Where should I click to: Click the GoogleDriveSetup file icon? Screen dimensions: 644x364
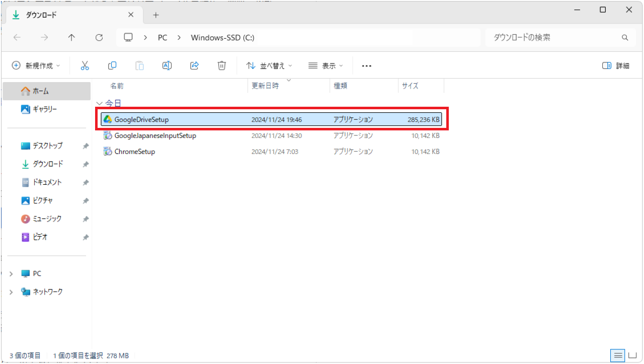[x=107, y=119]
